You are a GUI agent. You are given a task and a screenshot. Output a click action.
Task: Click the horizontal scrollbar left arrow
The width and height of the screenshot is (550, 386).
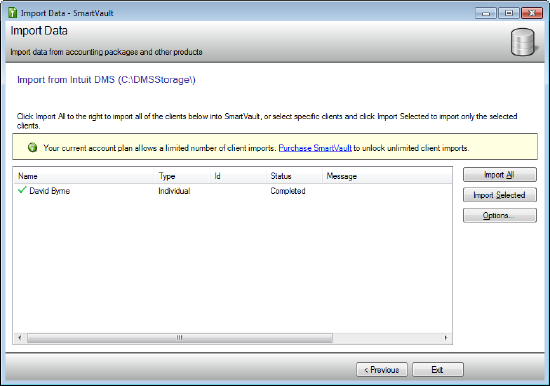tap(20, 338)
